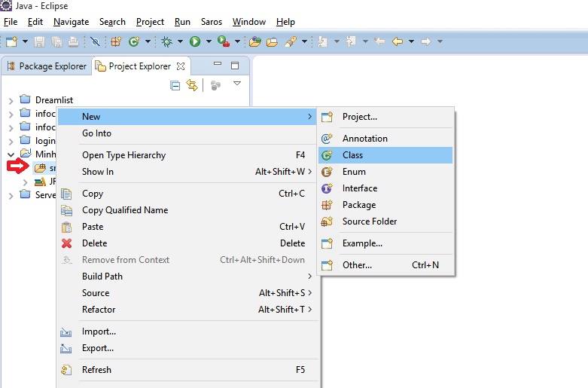Click the New Java Package toolbar icon
This screenshot has height=388, width=588.
pos(116,41)
